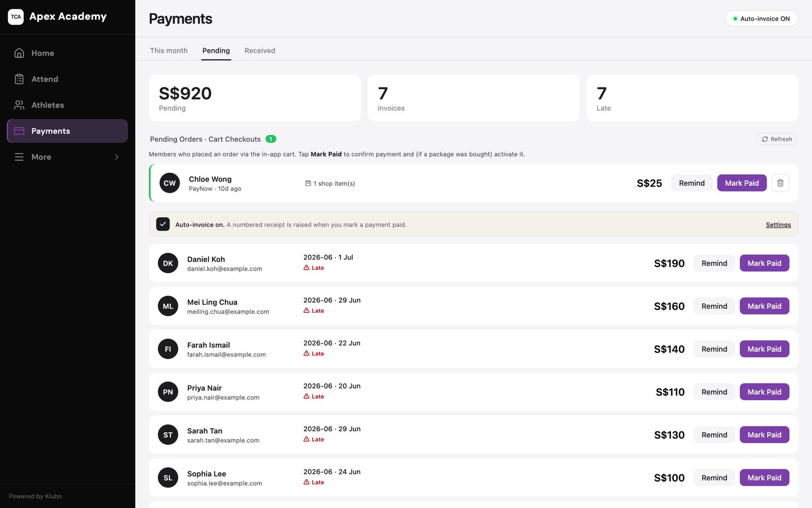The width and height of the screenshot is (812, 508).
Task: Click the Late warning icon for Sarah Tan
Action: [307, 439]
